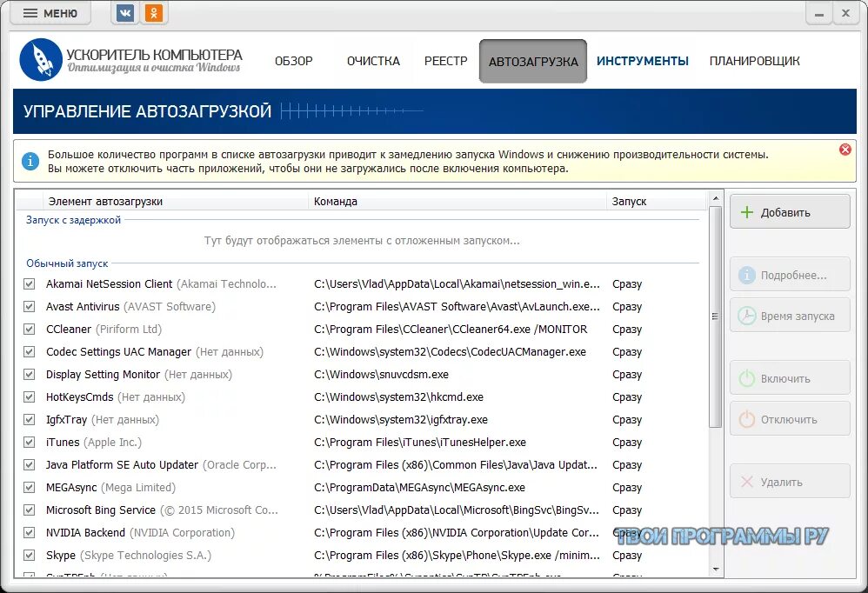Select Microsoft Bing Service entry
The height and width of the screenshot is (593, 868).
click(x=101, y=510)
